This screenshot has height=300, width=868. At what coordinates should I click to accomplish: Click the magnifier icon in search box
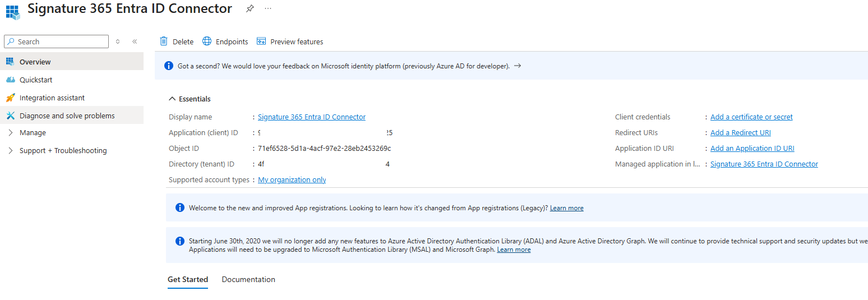pyautogui.click(x=11, y=41)
